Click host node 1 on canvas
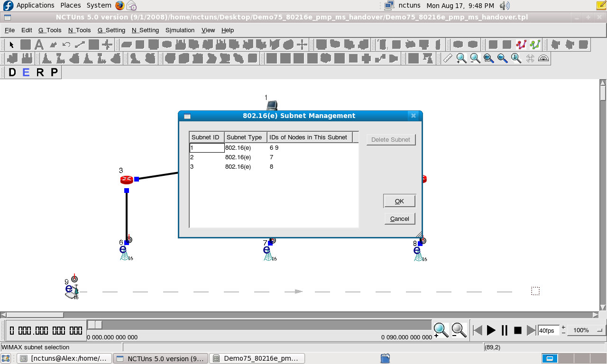The image size is (607, 364). [271, 105]
